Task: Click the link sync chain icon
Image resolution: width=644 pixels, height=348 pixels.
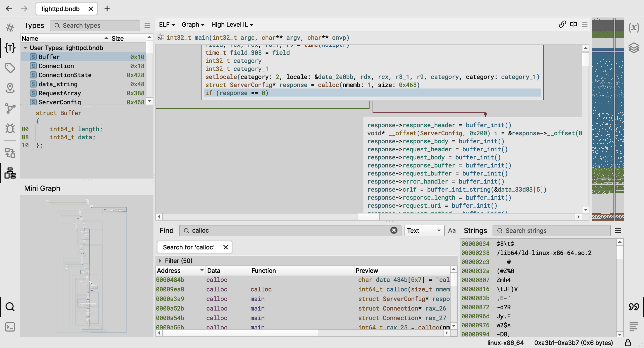Action: (x=562, y=24)
